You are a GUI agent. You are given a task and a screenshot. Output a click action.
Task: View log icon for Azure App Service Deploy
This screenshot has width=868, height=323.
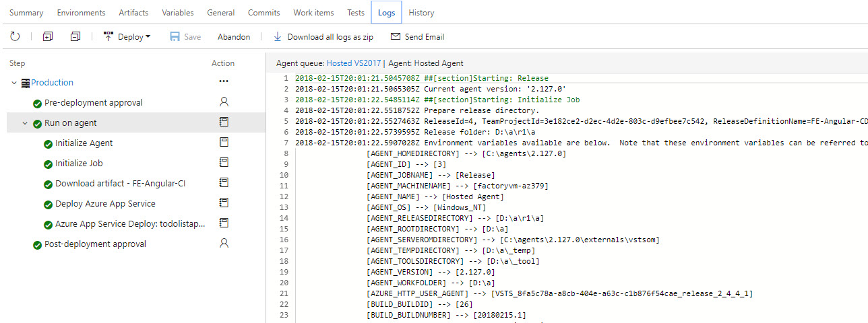pos(224,223)
